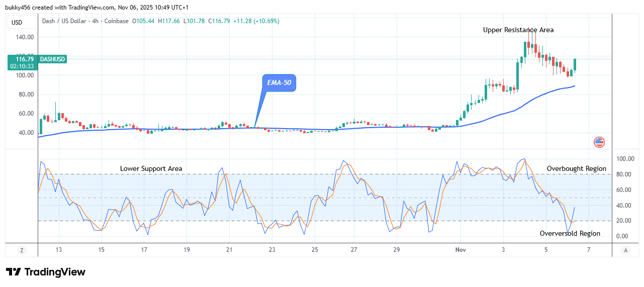
Task: Click the low value L101.78
Action: 195,21
